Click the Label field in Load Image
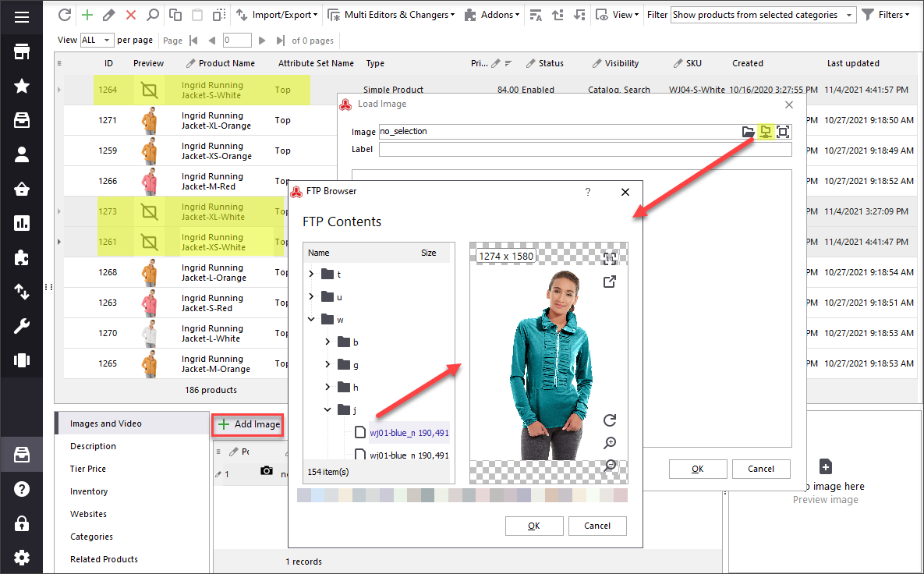This screenshot has height=574, width=924. coord(585,150)
